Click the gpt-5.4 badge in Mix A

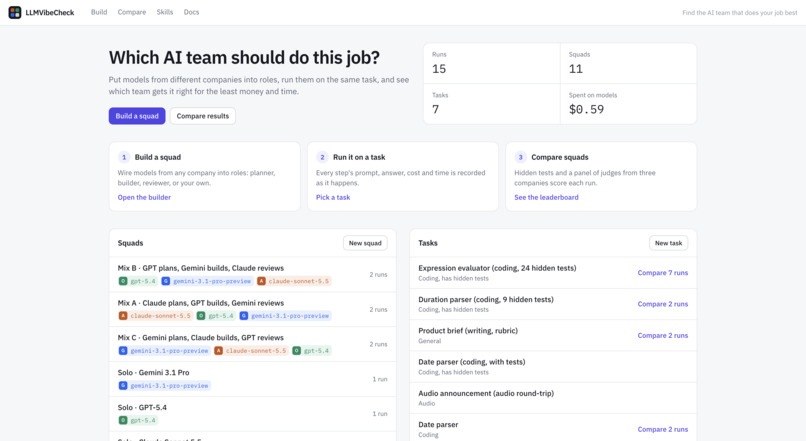[x=216, y=316]
